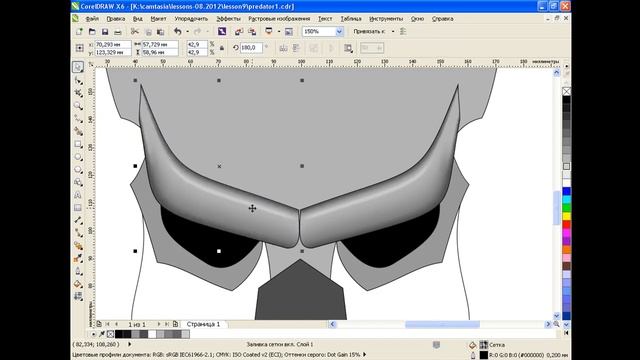Select the Outline pen tool
This screenshot has height=360, width=640.
tap(78, 271)
